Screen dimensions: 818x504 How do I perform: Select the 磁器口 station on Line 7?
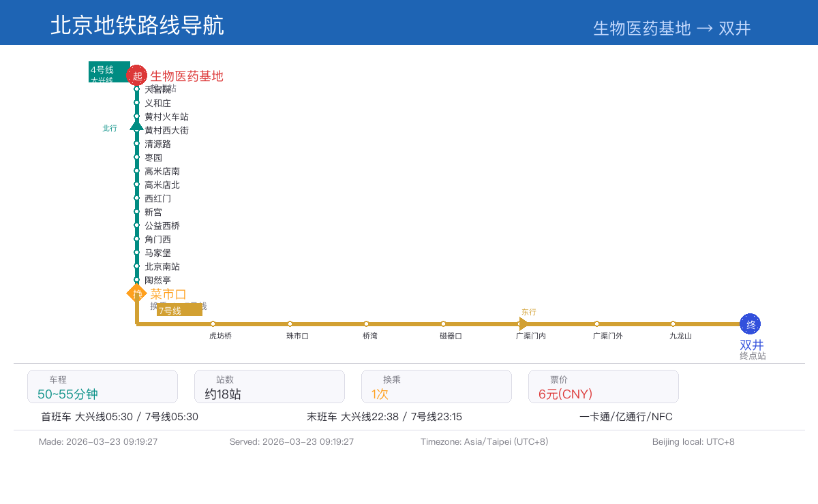point(444,324)
